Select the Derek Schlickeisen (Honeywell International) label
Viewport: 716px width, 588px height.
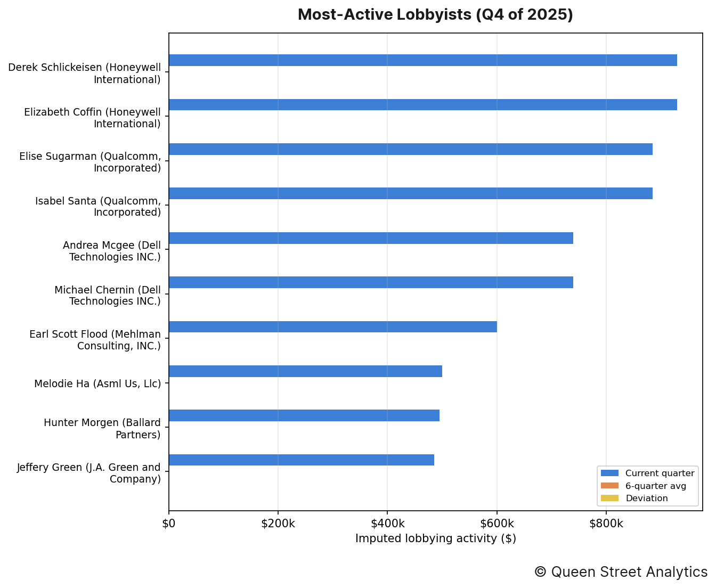pos(85,73)
